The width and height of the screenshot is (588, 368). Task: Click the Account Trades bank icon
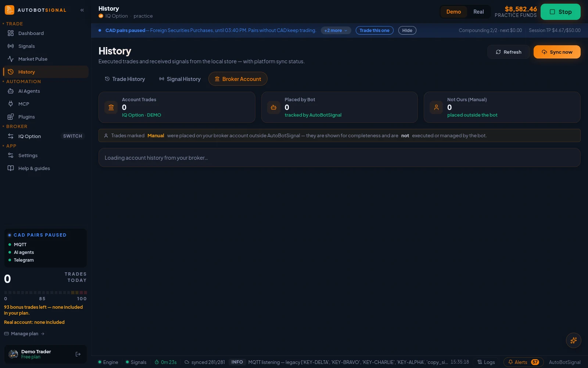111,107
